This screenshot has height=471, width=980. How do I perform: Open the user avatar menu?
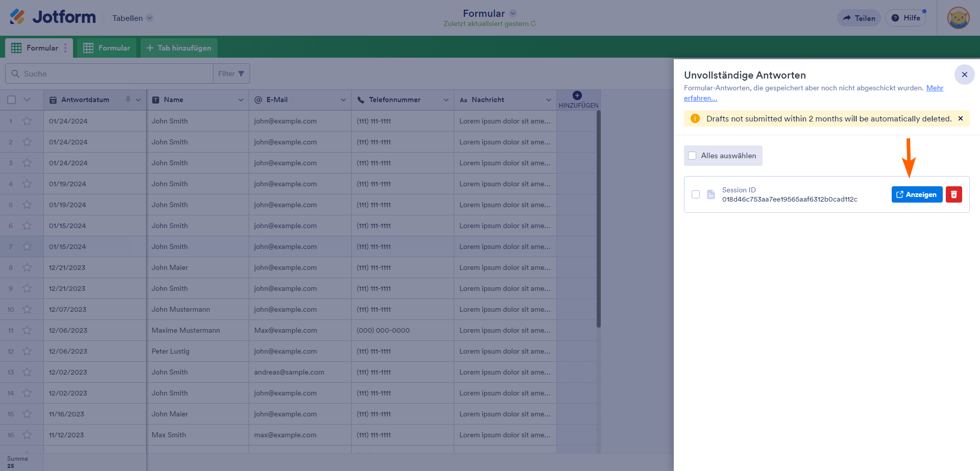[x=958, y=18]
